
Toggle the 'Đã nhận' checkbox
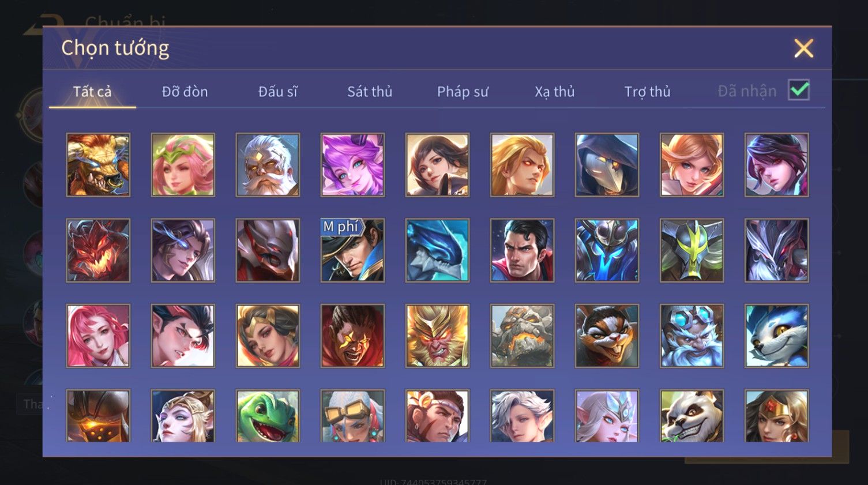(799, 90)
